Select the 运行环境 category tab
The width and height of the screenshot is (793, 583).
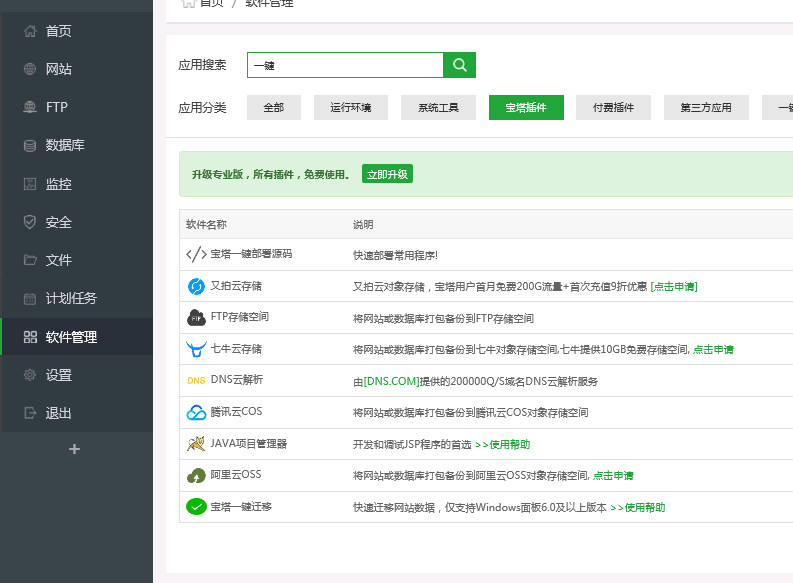pos(350,107)
